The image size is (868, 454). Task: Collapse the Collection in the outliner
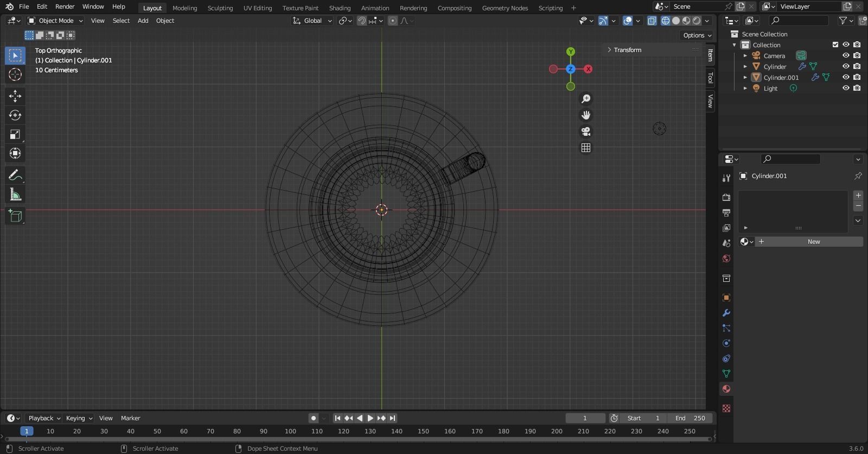735,45
